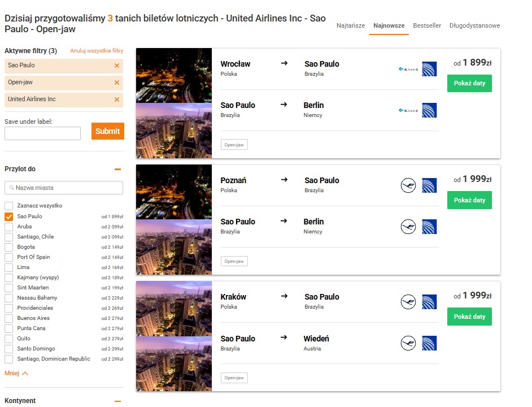Check the Aruba destination checkbox
Screen dimensions: 532x407
[9, 227]
